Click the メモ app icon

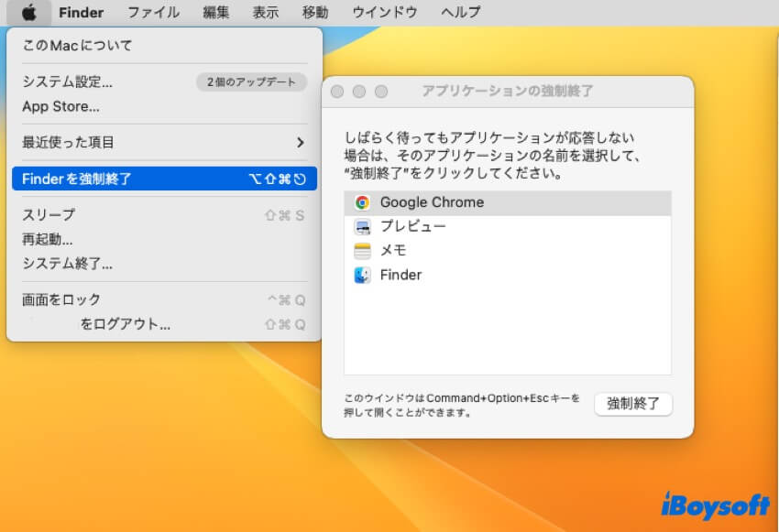pos(362,251)
